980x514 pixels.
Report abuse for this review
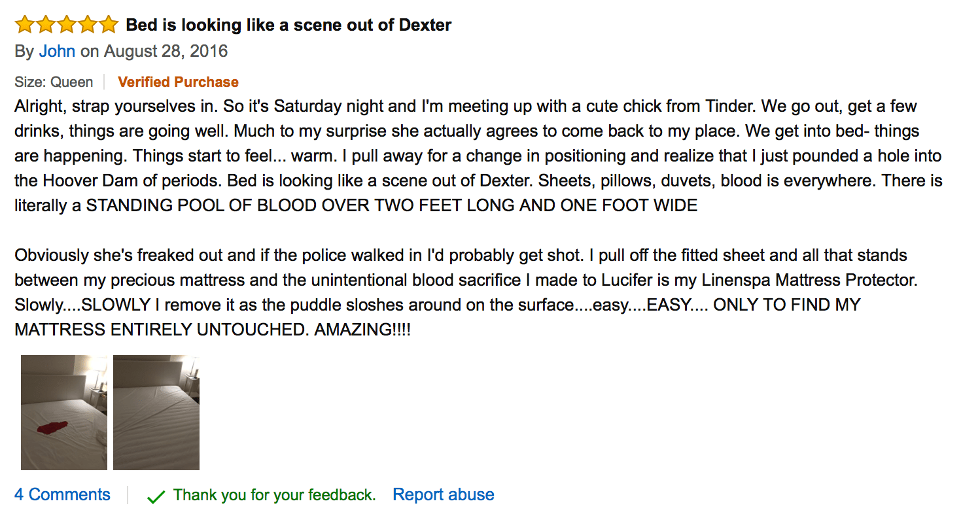click(444, 495)
